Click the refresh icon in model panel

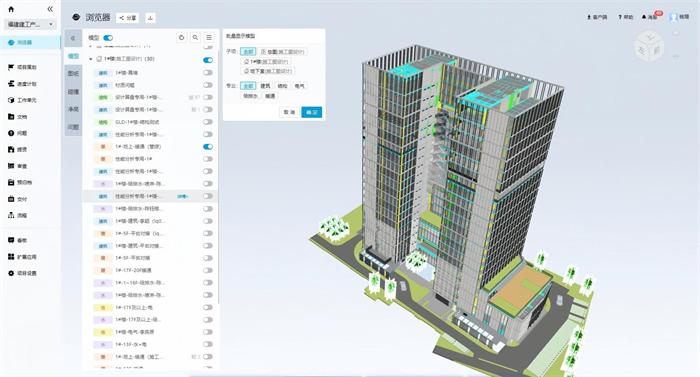(x=181, y=38)
